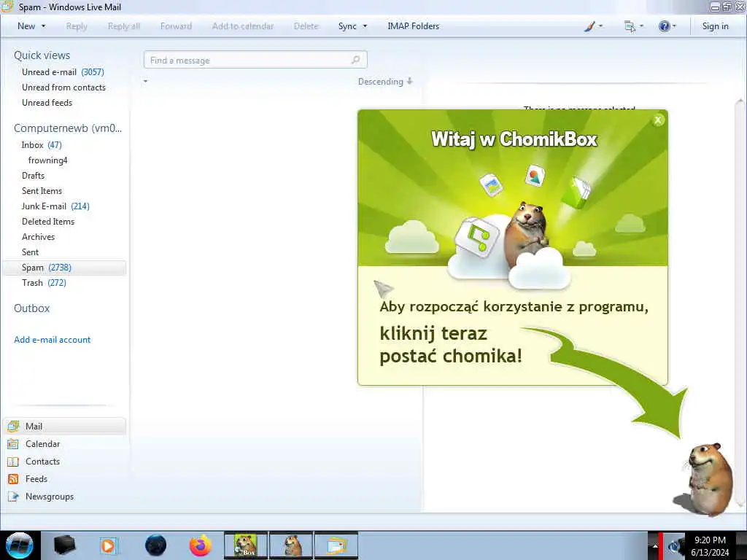The image size is (747, 560).
Task: Focus the Find a message search box
Action: point(255,60)
